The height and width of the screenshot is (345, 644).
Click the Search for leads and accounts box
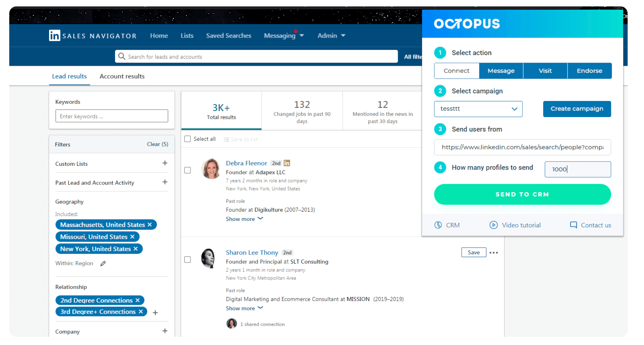(256, 56)
